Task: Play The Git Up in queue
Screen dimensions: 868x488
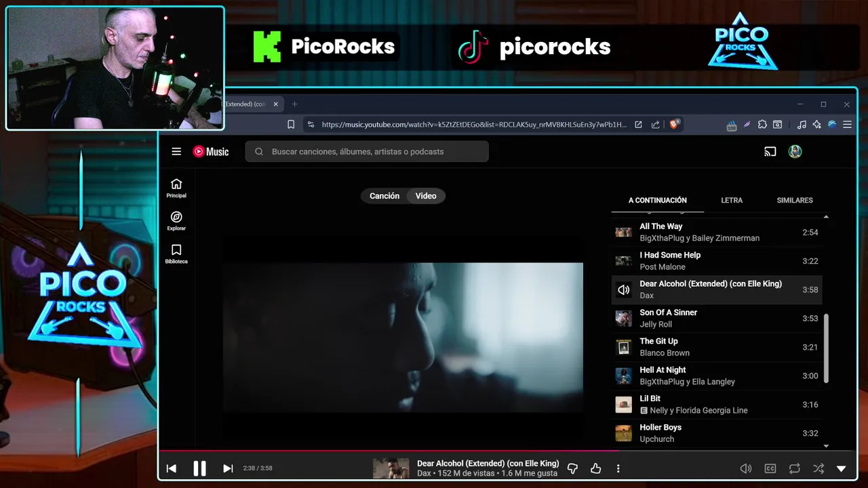Action: pyautogui.click(x=717, y=347)
